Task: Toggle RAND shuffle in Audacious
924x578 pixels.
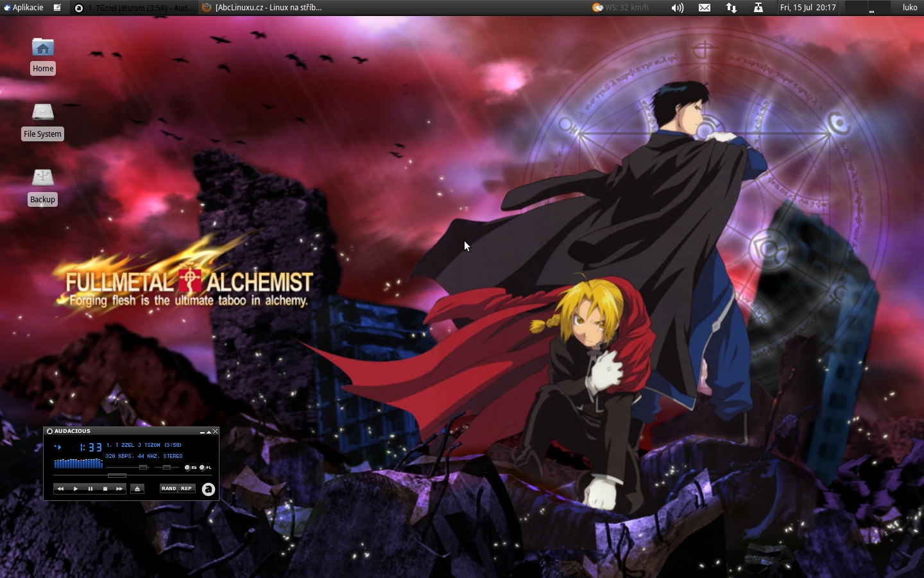Action: 169,488
